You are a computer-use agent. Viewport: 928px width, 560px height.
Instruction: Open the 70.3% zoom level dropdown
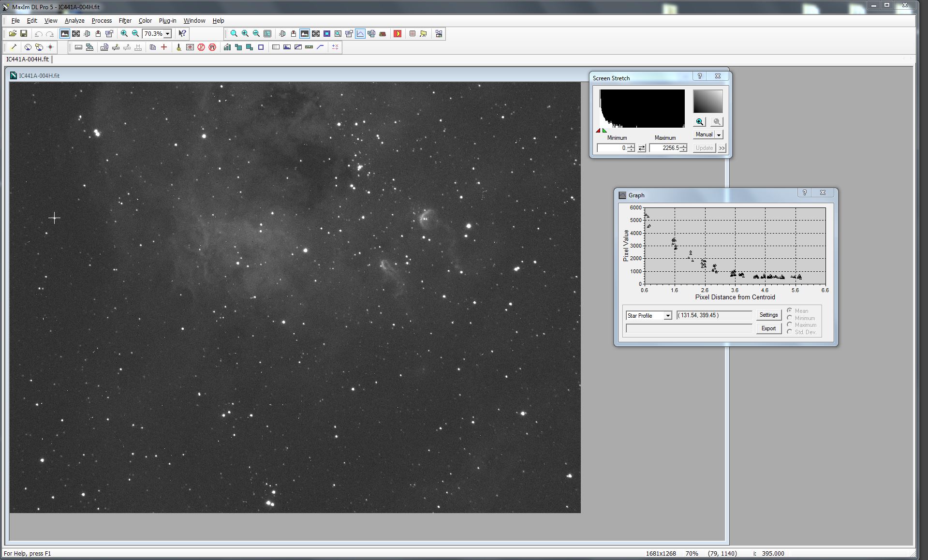[x=167, y=34]
